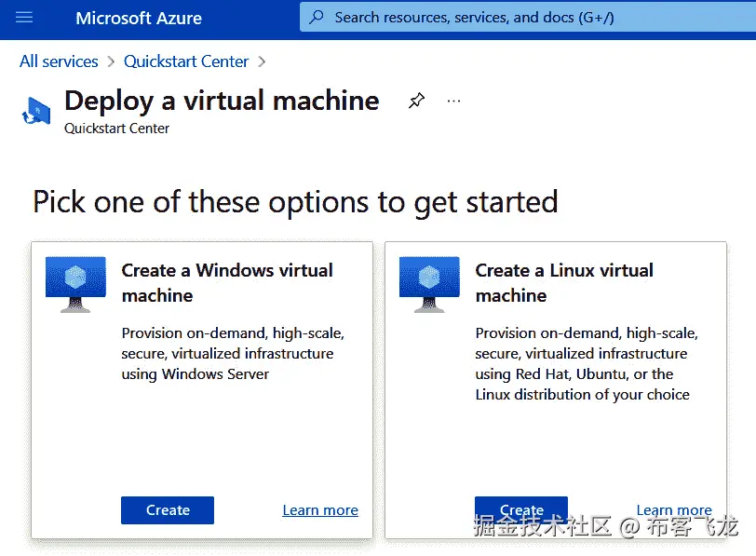The image size is (756, 556).
Task: Click the Linux virtual machine monitor icon
Action: 429,284
